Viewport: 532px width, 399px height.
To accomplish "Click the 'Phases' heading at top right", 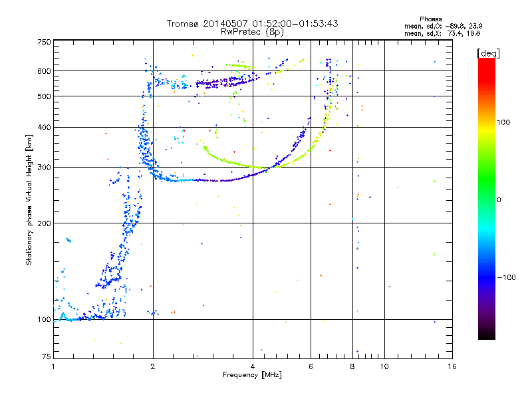I will (430, 19).
